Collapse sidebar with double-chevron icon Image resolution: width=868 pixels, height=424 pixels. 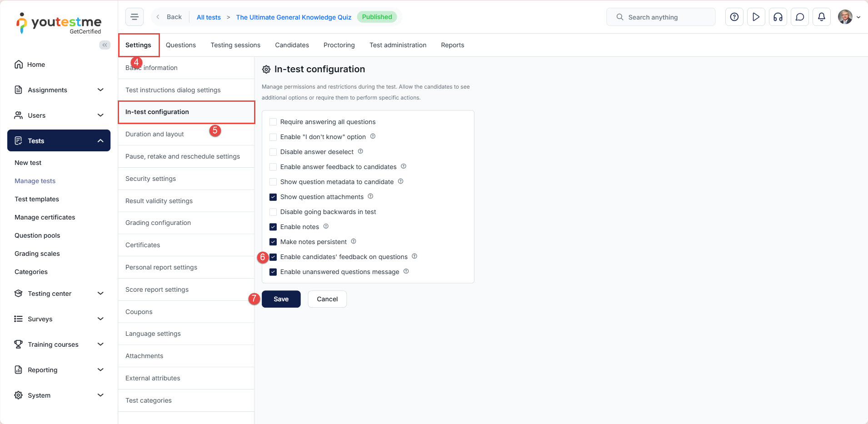105,45
